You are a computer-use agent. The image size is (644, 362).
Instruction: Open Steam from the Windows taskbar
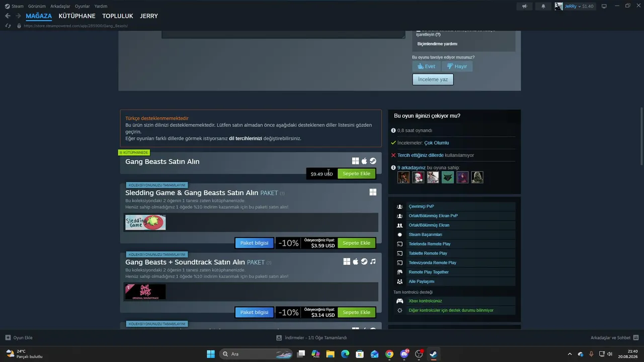433,354
